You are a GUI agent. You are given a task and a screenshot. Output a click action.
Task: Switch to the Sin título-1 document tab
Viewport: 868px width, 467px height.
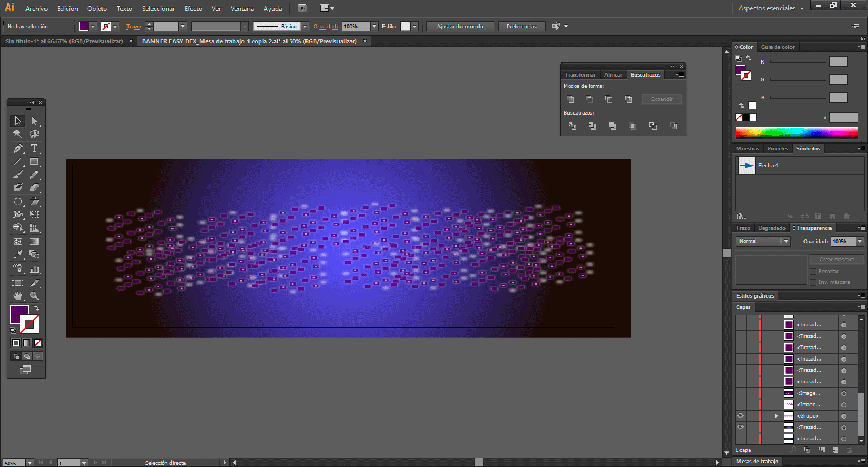point(64,41)
